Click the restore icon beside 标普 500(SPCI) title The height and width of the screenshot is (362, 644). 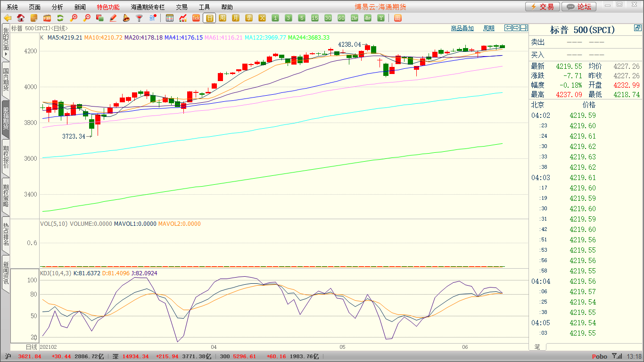tap(637, 29)
